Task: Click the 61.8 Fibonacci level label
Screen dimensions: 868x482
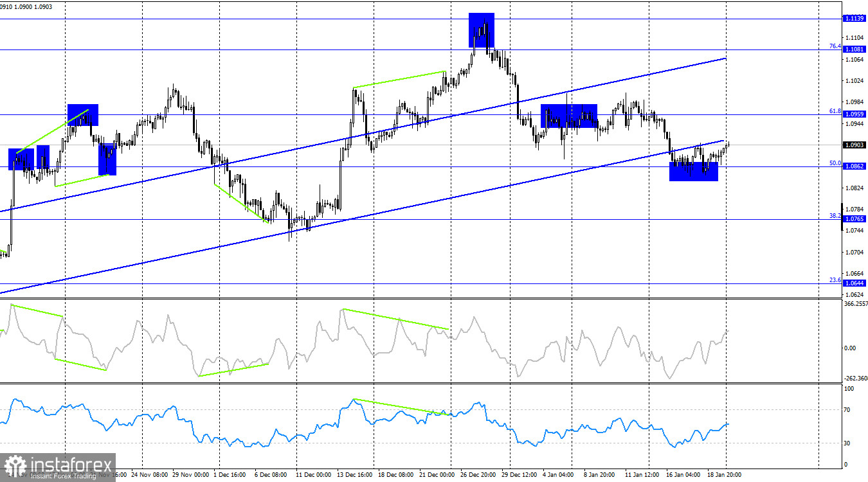Action: [835, 111]
